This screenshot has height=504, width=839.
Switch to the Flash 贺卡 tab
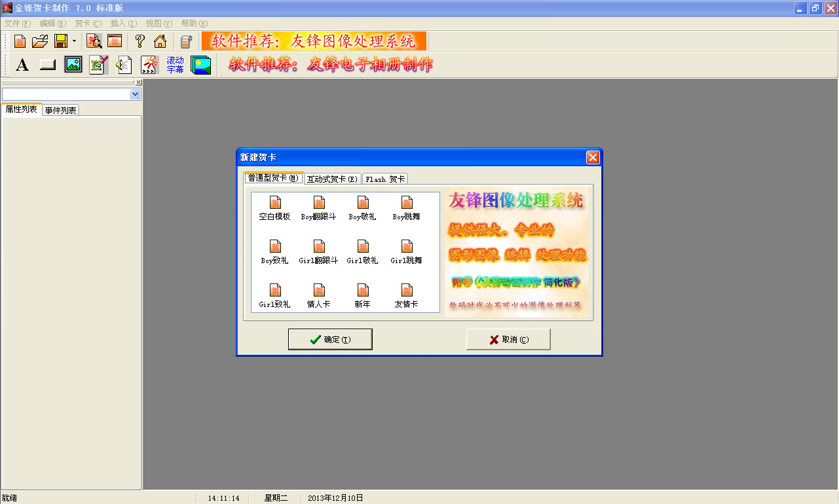(x=385, y=179)
